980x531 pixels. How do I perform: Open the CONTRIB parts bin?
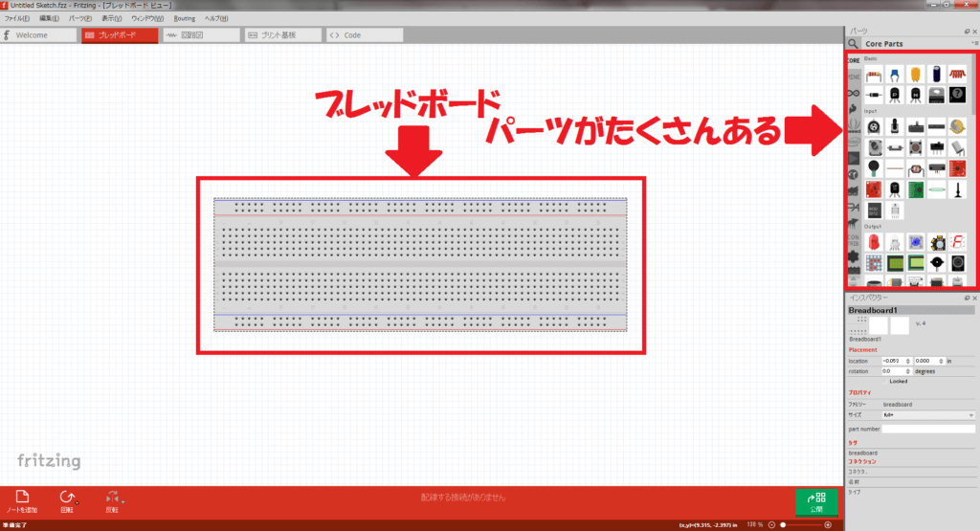pyautogui.click(x=854, y=240)
